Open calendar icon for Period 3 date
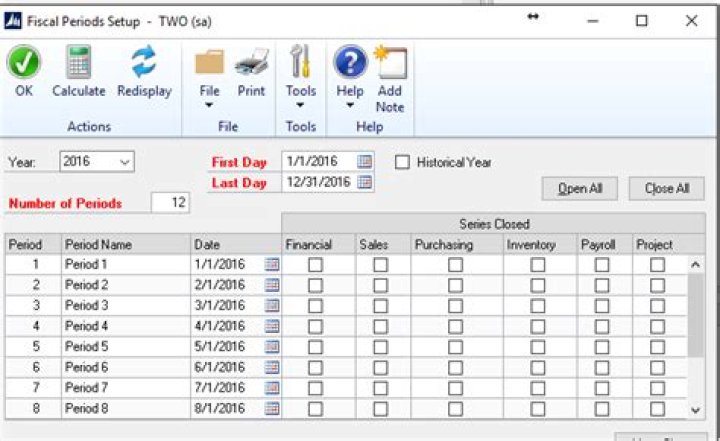Screen dimensions: 720x441 [x=271, y=305]
